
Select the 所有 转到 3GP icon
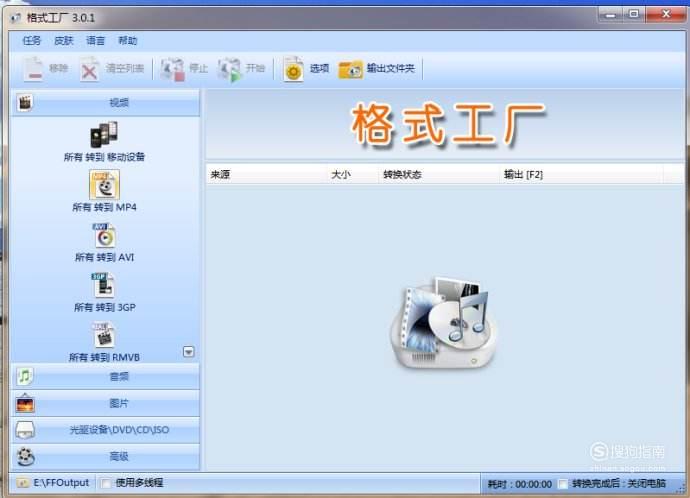click(x=103, y=286)
